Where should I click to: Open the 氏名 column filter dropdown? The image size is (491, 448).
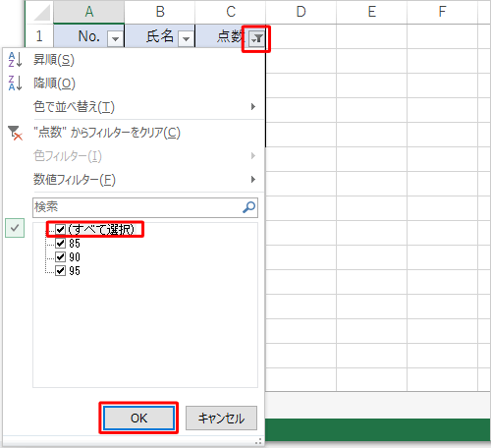[187, 39]
